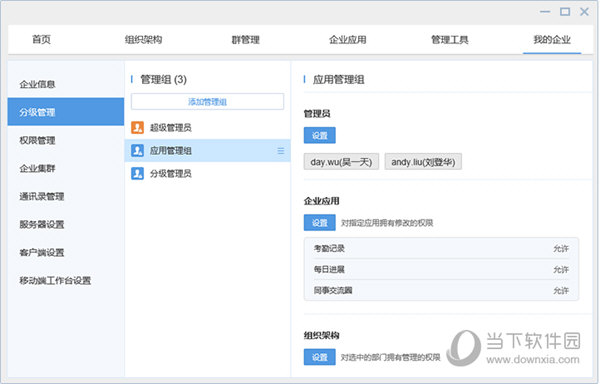600x384 pixels.
Task: Switch to the 组织架构 tab
Action: [143, 39]
